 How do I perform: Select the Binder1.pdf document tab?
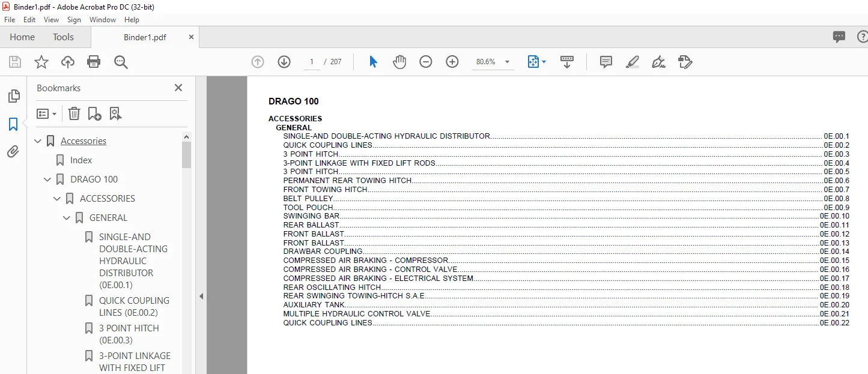tap(145, 37)
